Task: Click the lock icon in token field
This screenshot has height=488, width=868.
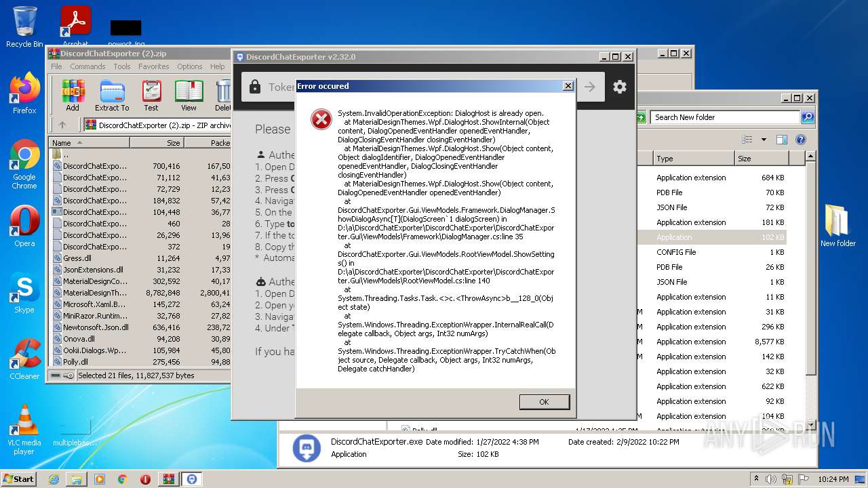Action: (x=255, y=87)
